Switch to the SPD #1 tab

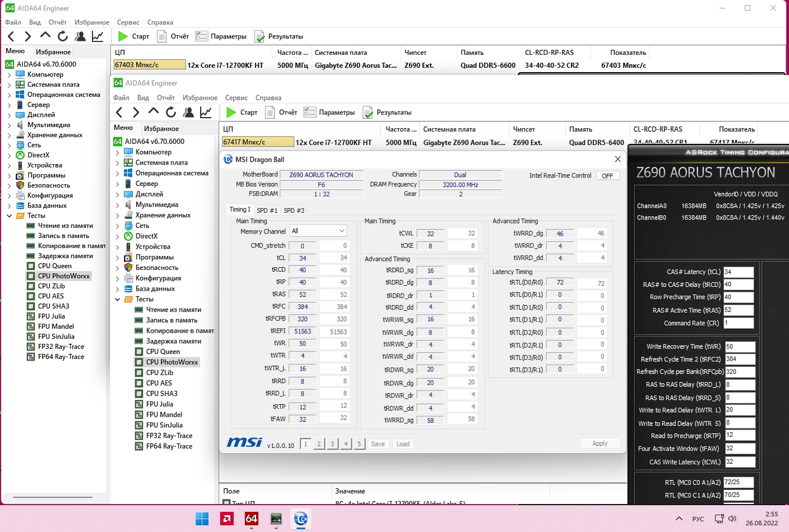pos(267,211)
